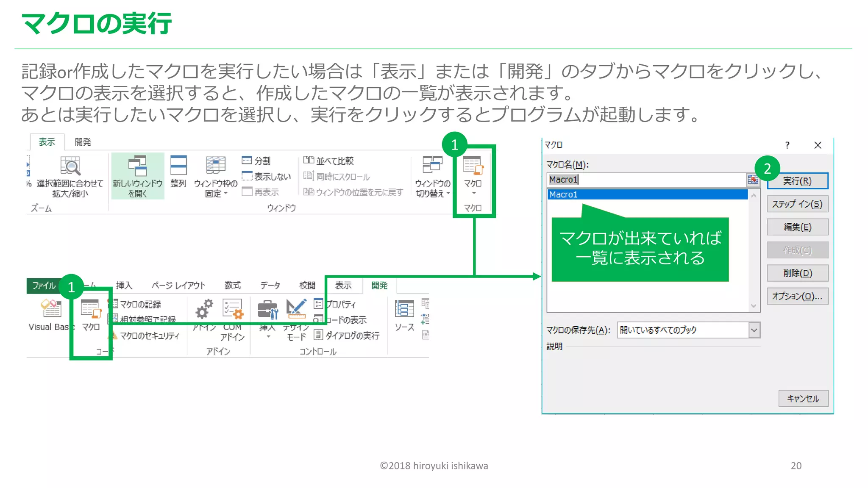Expand the Macros dropdown arrow in View ribbon

tap(474, 193)
